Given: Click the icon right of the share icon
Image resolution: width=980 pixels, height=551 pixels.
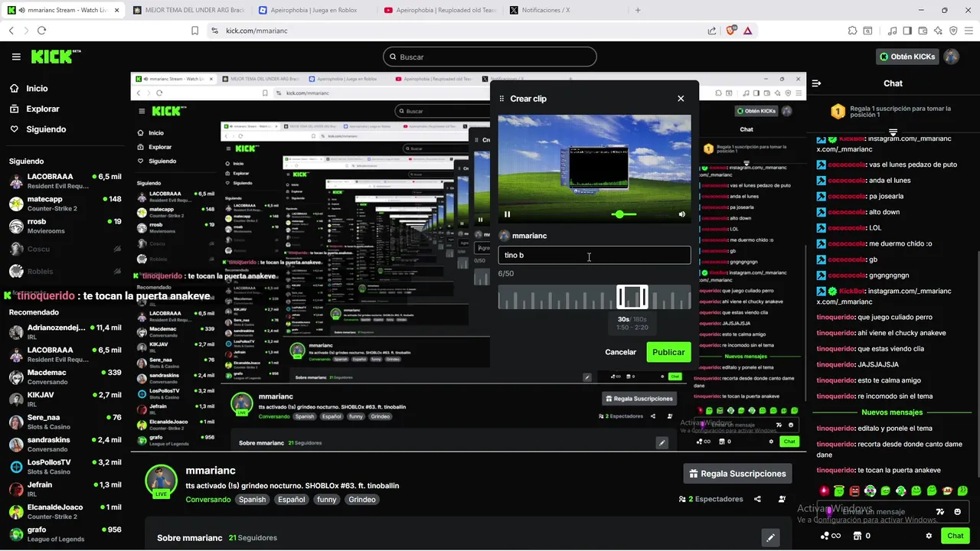Looking at the screenshot, I should [x=782, y=499].
